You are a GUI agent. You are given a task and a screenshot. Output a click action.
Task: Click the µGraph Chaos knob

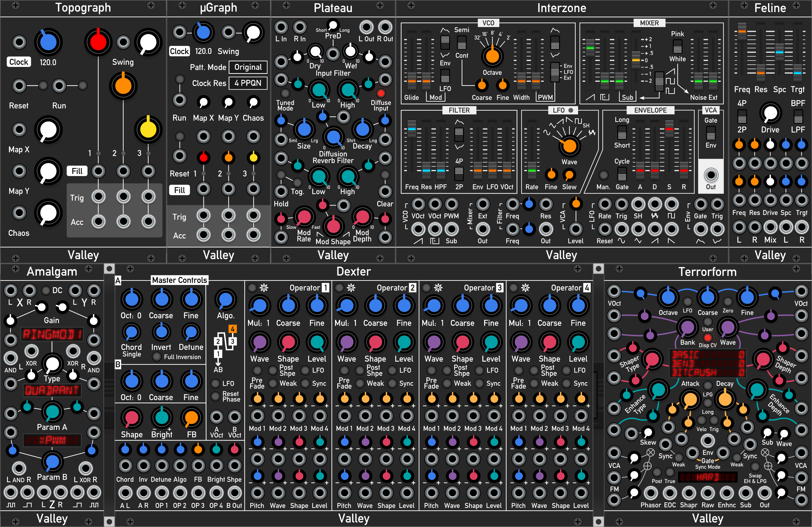[253, 102]
